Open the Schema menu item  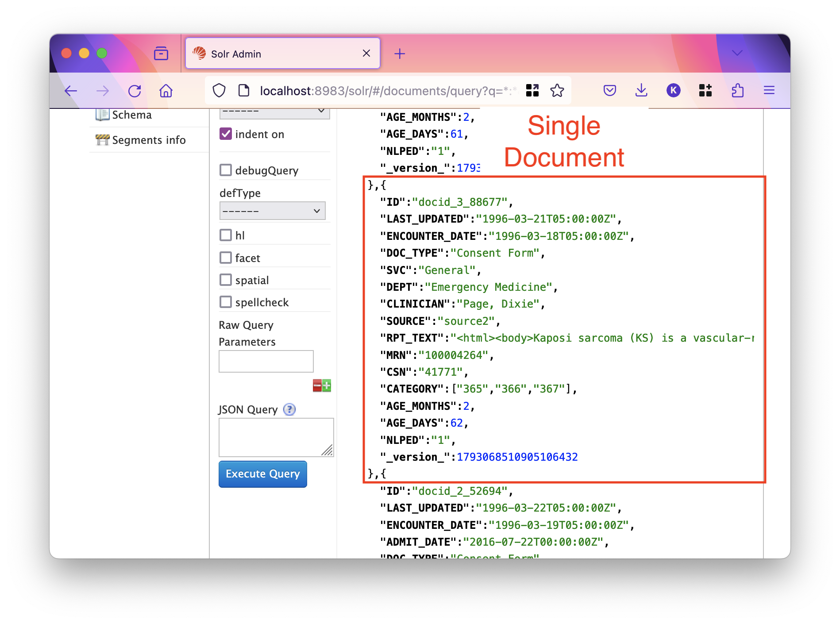(x=132, y=115)
